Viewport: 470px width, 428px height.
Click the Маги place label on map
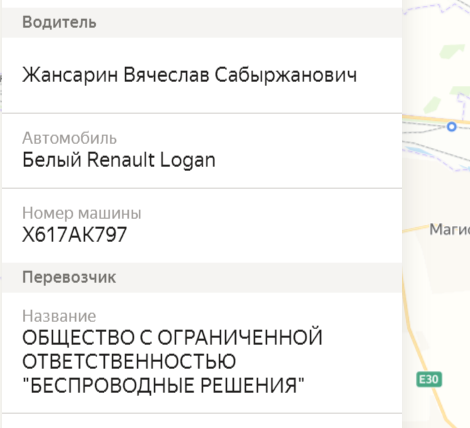449,230
